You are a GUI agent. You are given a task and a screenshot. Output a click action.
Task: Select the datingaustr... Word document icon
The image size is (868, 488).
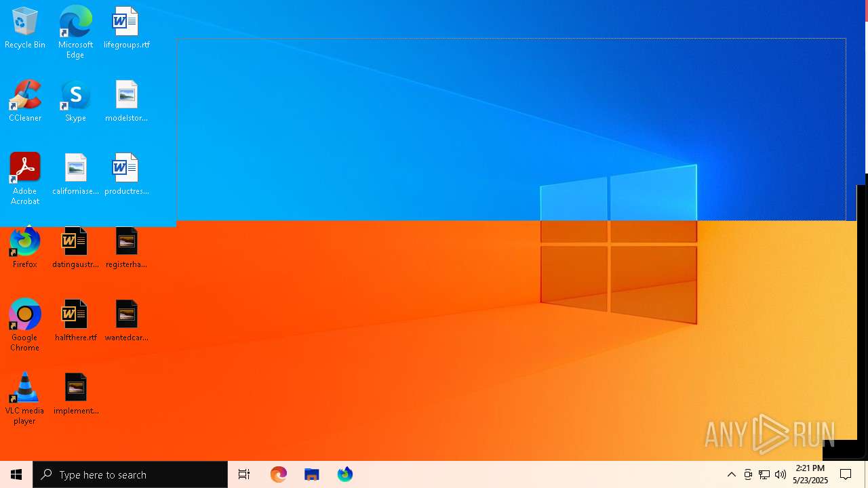point(75,248)
